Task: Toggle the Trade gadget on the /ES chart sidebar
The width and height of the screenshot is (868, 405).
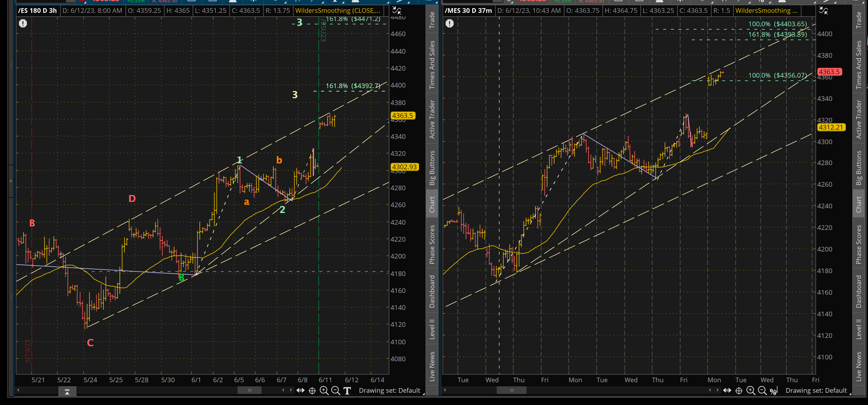Action: (x=432, y=20)
